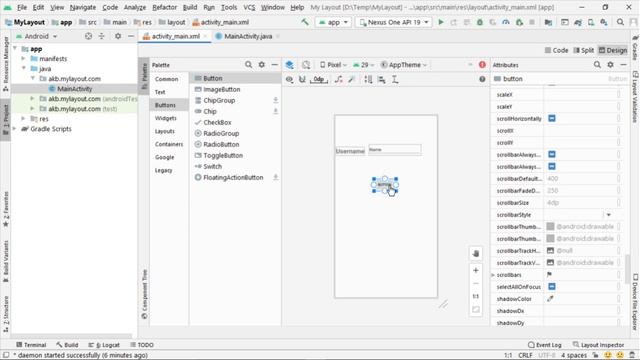This screenshot has width=640, height=360.
Task: Click the Infer Constraints magic wand icon
Action: [352, 80]
